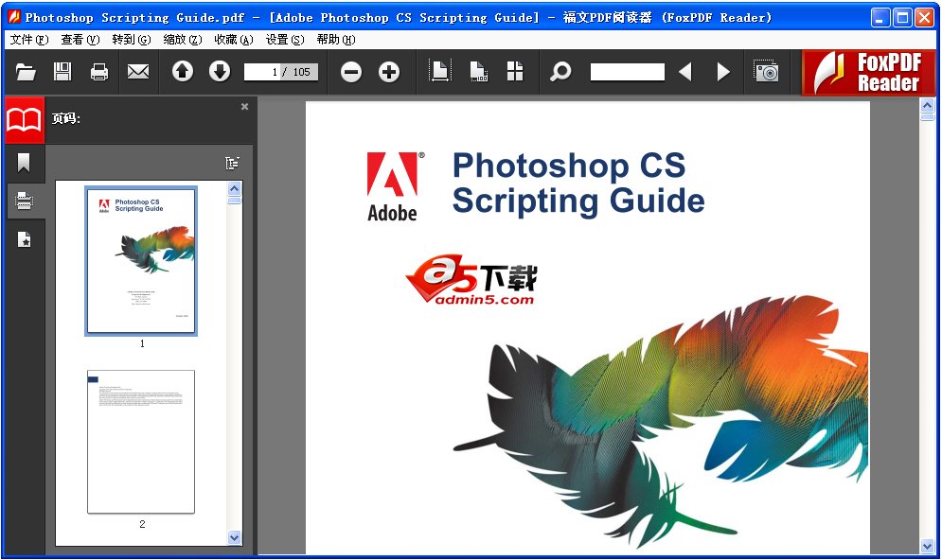Email the document via envelope icon
Image resolution: width=942 pixels, height=560 pixels.
pyautogui.click(x=138, y=72)
